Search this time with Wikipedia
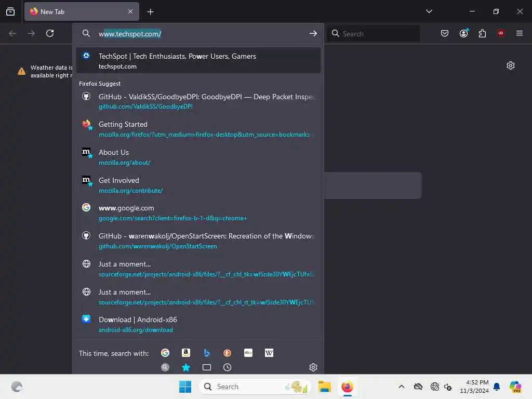 pos(269,353)
